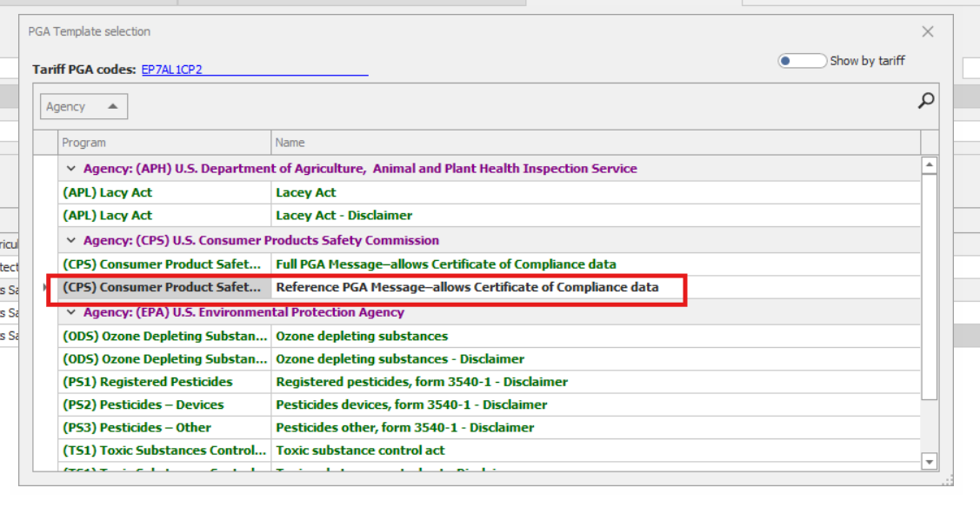Close the PGA Template selection dialog

pos(928,32)
